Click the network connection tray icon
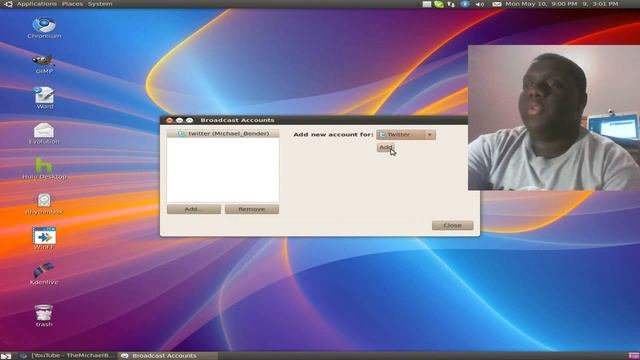This screenshot has width=640, height=360. pos(451,4)
